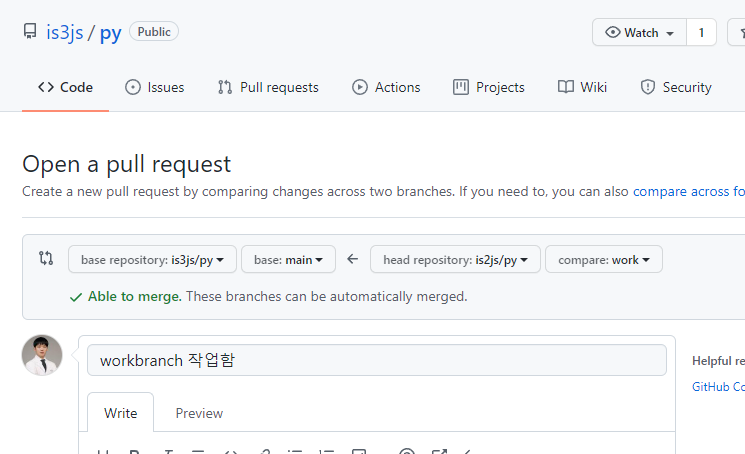
Task: Switch to the Code tab
Action: 66,87
